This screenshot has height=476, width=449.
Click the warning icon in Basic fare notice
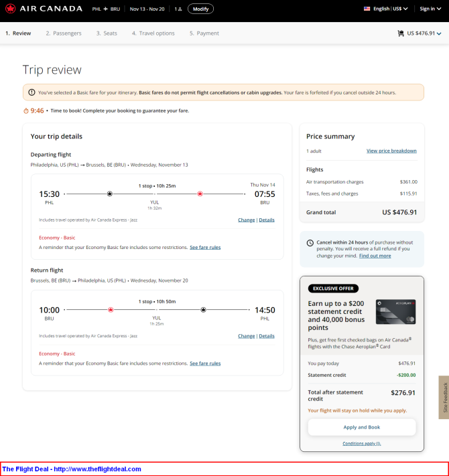pyautogui.click(x=31, y=92)
